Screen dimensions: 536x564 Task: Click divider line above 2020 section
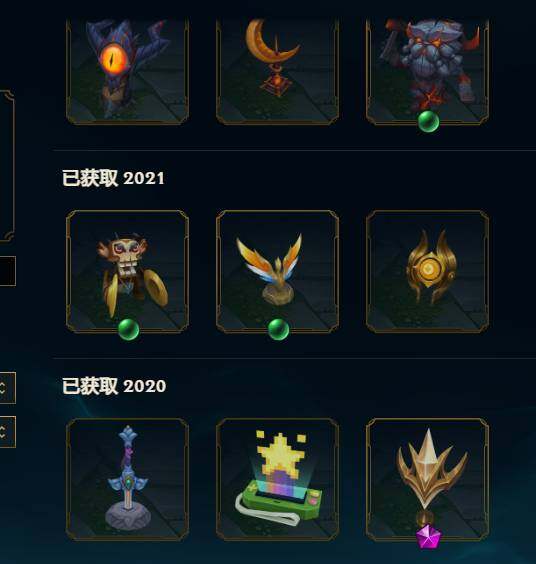pyautogui.click(x=294, y=358)
